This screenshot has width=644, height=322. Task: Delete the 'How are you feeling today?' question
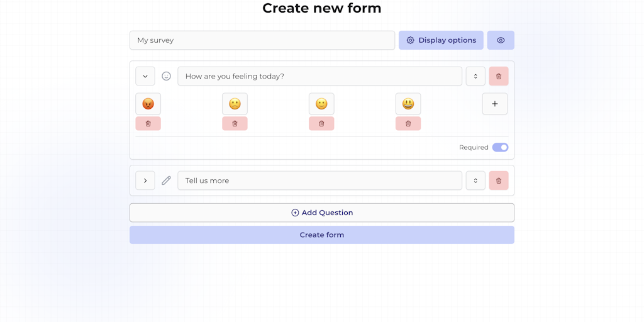[x=499, y=76]
